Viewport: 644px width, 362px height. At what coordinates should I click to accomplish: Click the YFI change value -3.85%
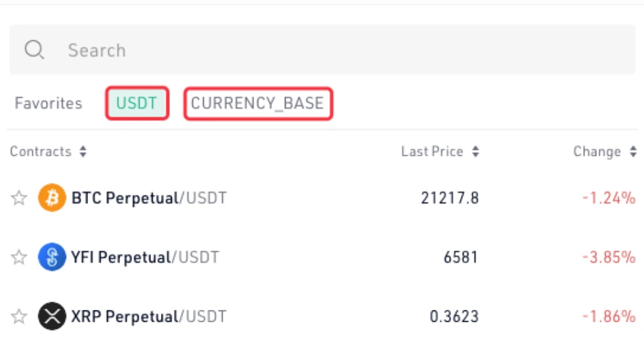(609, 257)
